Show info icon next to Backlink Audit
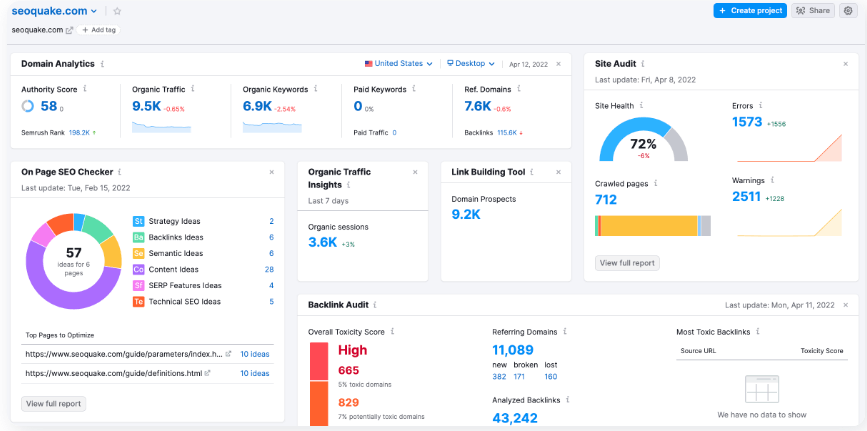 pyautogui.click(x=375, y=305)
